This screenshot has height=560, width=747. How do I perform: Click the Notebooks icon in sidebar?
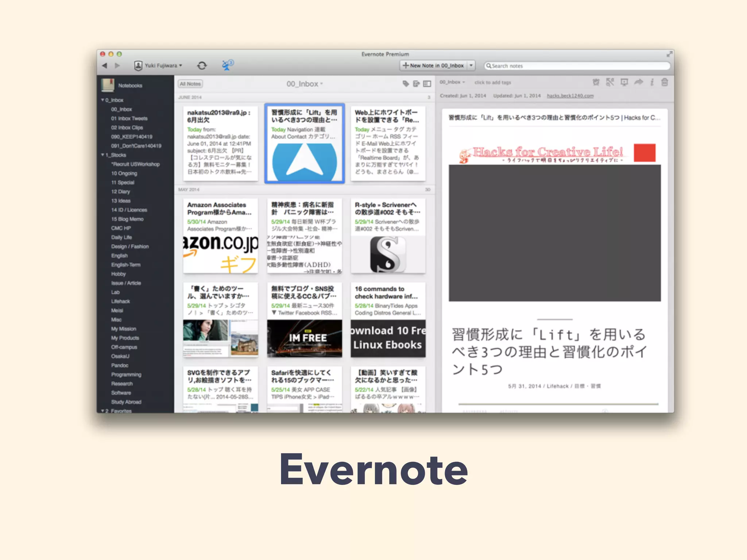coord(108,85)
